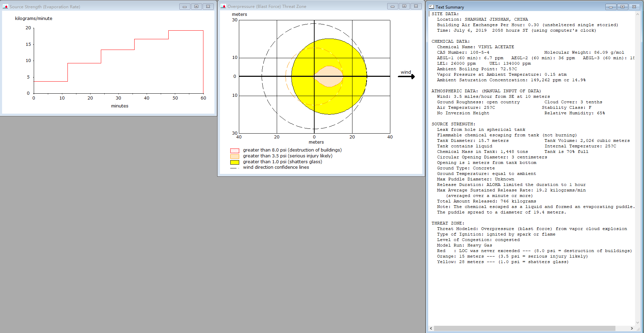Image resolution: width=644 pixels, height=333 pixels.
Task: Click the Source Strength window title icon
Action: (6, 7)
